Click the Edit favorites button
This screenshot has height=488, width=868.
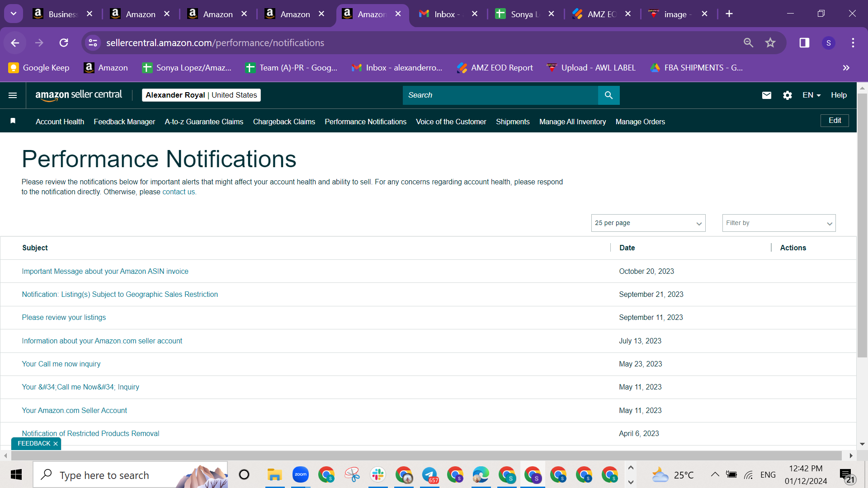(x=835, y=121)
